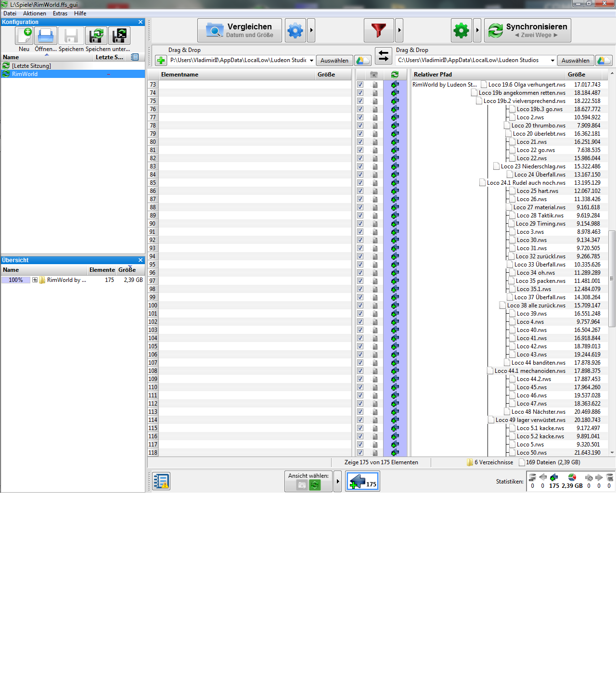Click the Synchronisieren button

point(527,31)
